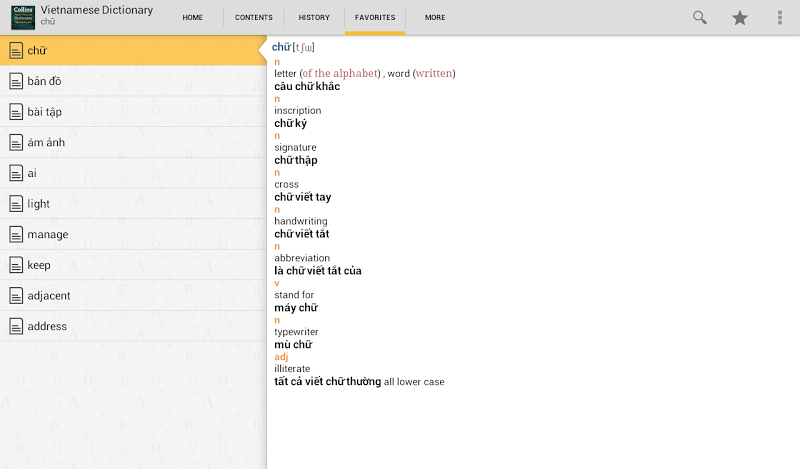This screenshot has width=800, height=469.
Task: Select the FAVORITES tab
Action: point(375,17)
